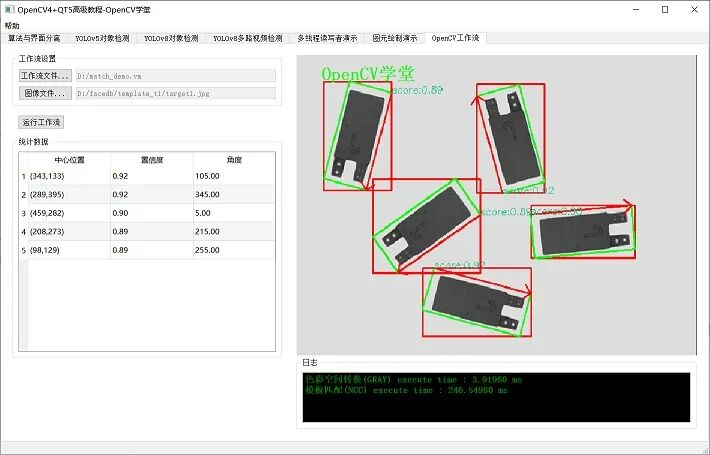Click the 置信度 column header
710x455 pixels.
click(152, 160)
